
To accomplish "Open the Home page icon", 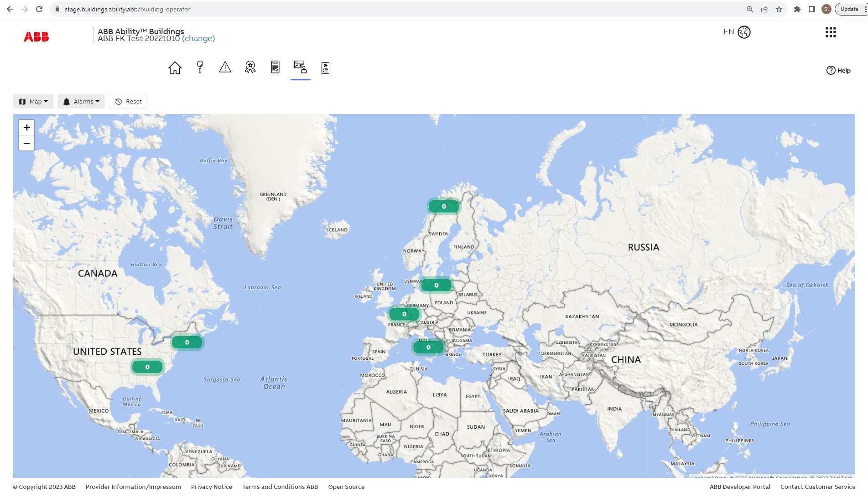I will pyautogui.click(x=175, y=67).
